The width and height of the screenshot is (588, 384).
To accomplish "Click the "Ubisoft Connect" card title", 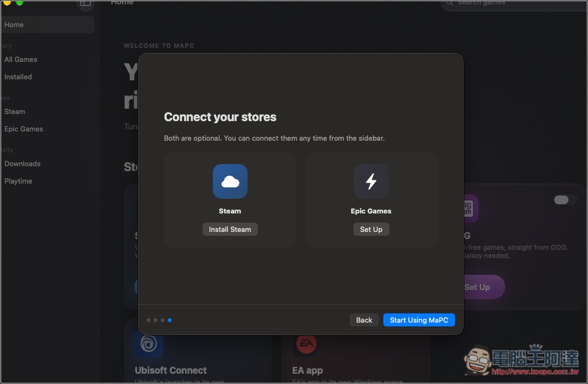I will [170, 370].
